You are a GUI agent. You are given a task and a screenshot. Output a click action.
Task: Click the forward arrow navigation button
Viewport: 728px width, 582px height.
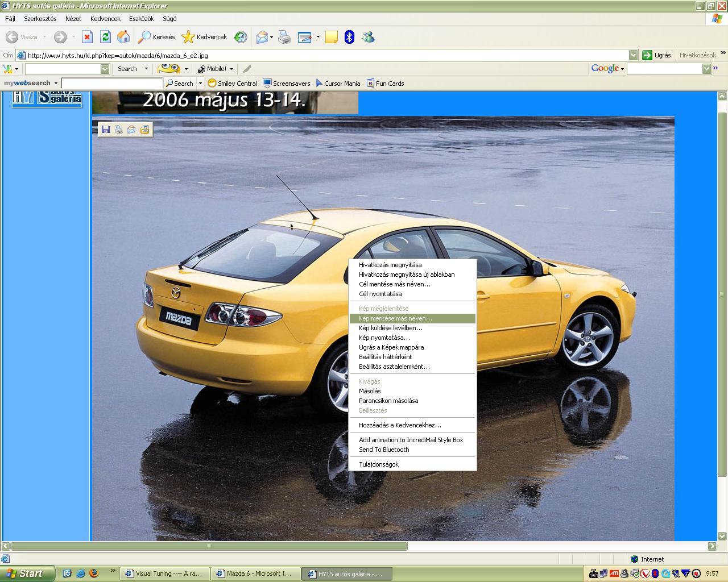tap(60, 37)
